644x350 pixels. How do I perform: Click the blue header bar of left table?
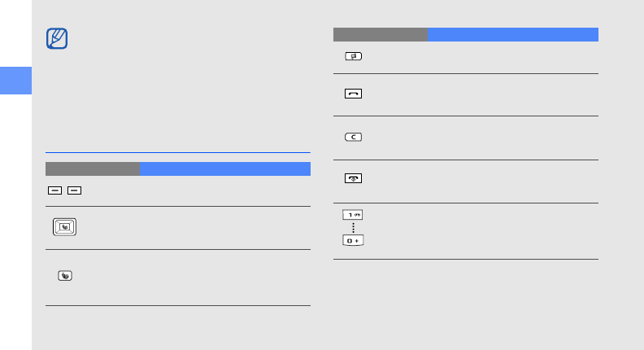[224, 169]
